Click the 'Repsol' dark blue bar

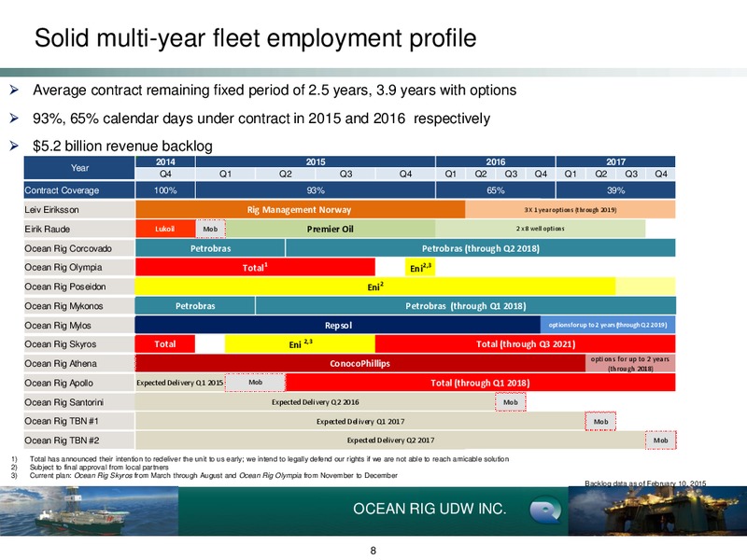pyautogui.click(x=338, y=325)
